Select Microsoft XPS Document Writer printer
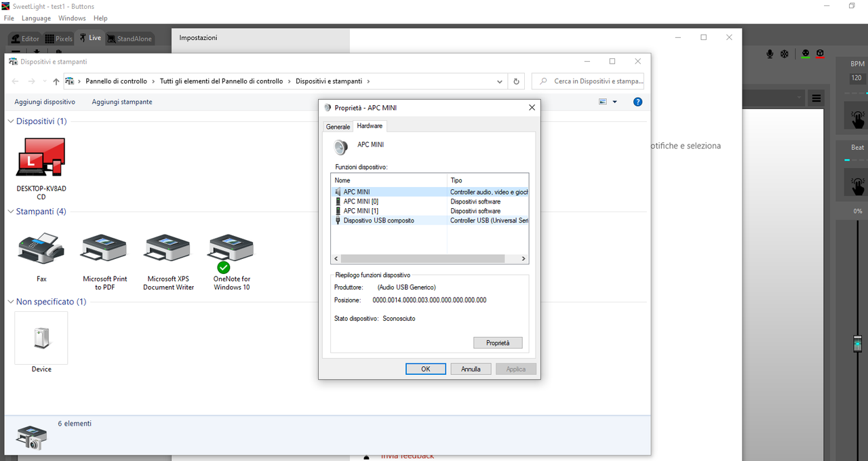This screenshot has width=868, height=461. 168,262
